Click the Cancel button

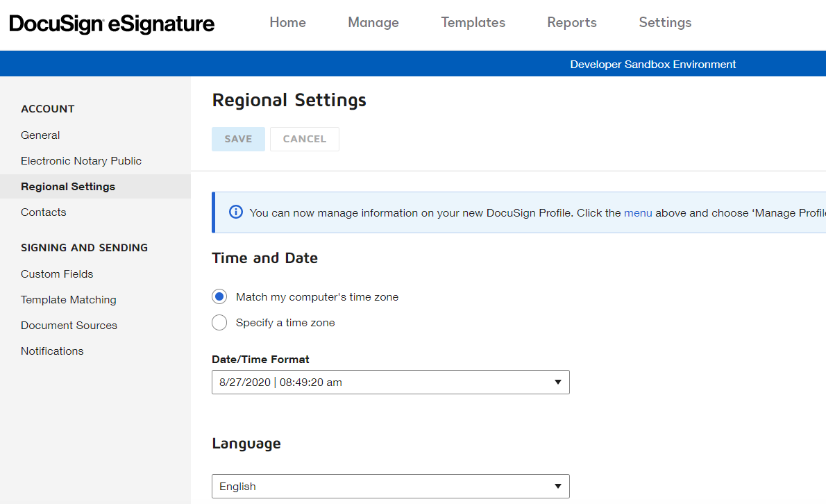point(304,139)
